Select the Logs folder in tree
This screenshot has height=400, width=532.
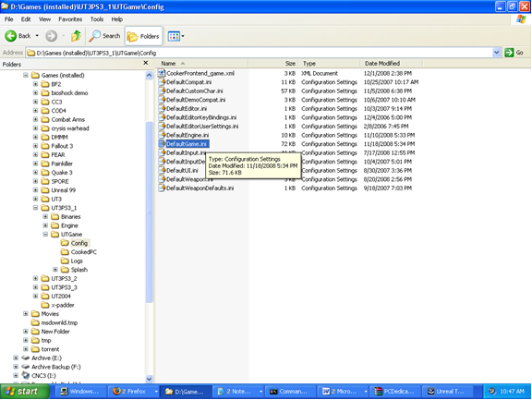pyautogui.click(x=72, y=261)
